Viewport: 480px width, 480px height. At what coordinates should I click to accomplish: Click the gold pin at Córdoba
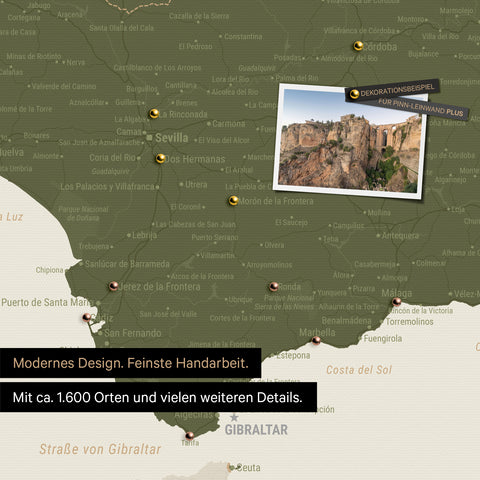[358, 46]
